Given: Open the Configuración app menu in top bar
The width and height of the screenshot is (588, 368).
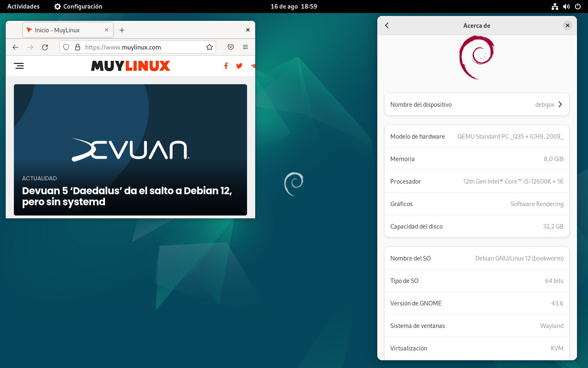Looking at the screenshot, I should pos(78,7).
